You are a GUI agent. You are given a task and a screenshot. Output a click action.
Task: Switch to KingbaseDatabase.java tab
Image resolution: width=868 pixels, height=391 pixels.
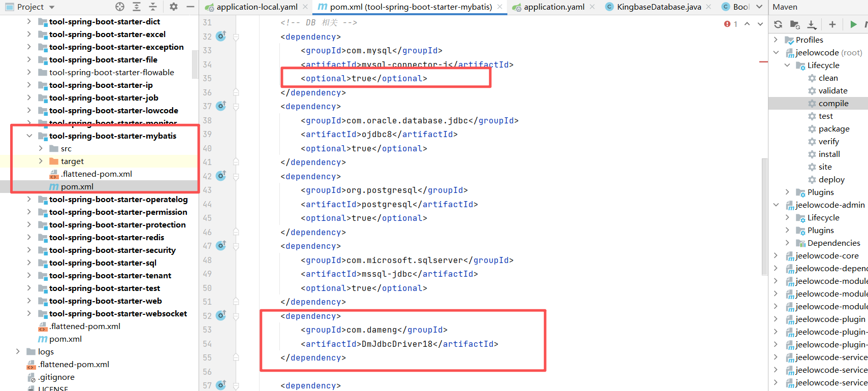click(x=659, y=7)
